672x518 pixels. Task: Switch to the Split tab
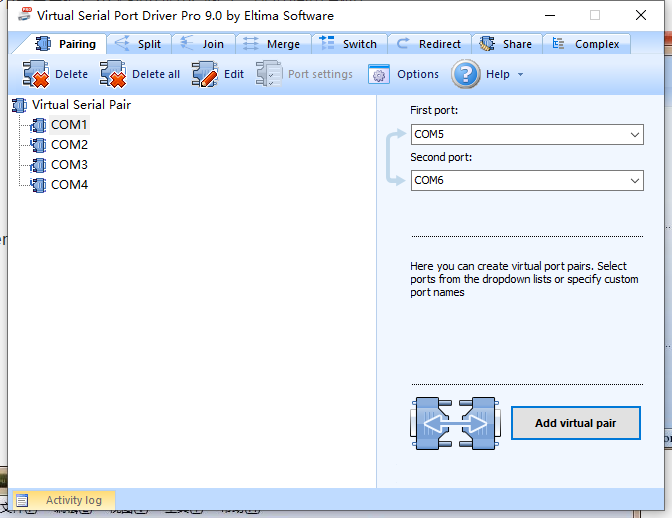pyautogui.click(x=138, y=44)
